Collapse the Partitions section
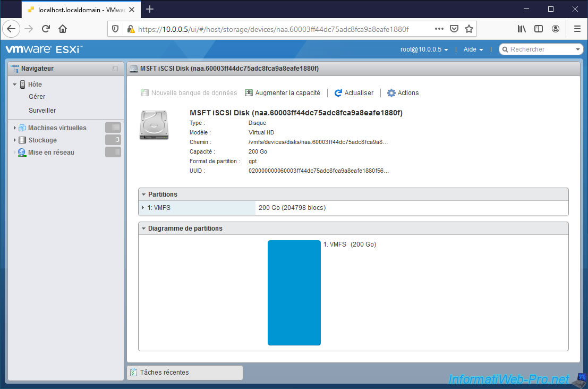Screen dimensions: 588x389 pos(143,194)
